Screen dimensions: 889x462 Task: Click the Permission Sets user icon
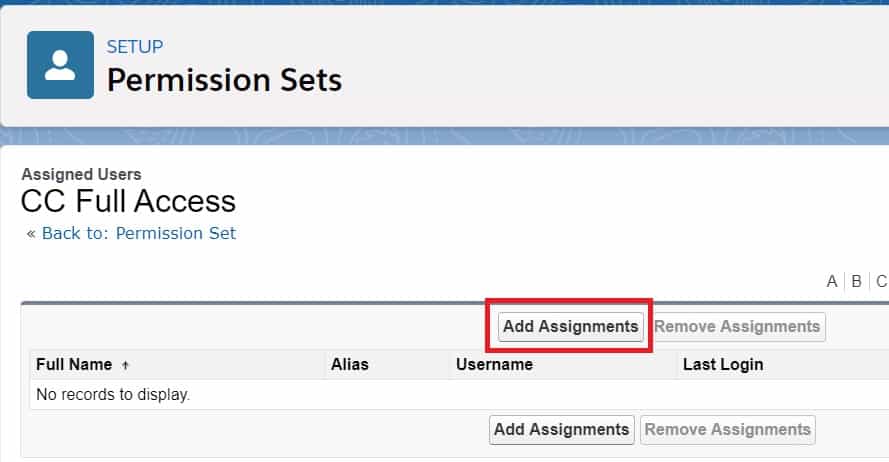(x=60, y=65)
